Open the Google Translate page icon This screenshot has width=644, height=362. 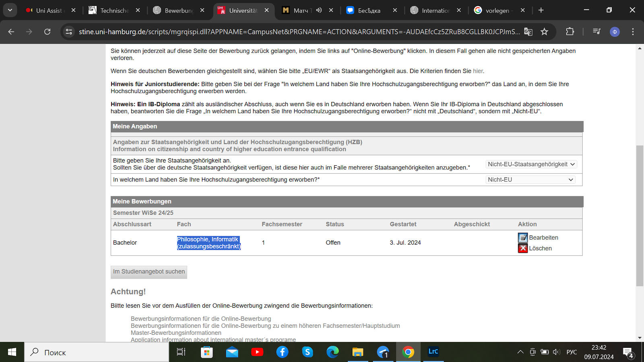(x=528, y=32)
